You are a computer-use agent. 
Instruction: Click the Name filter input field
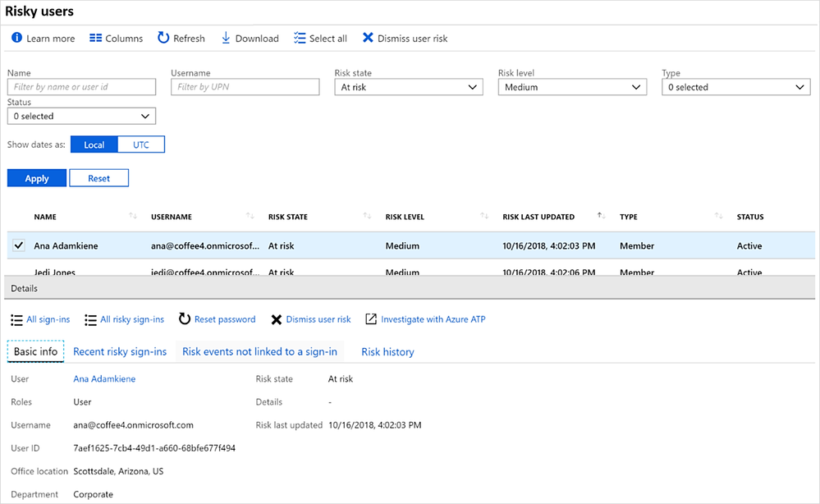[81, 87]
